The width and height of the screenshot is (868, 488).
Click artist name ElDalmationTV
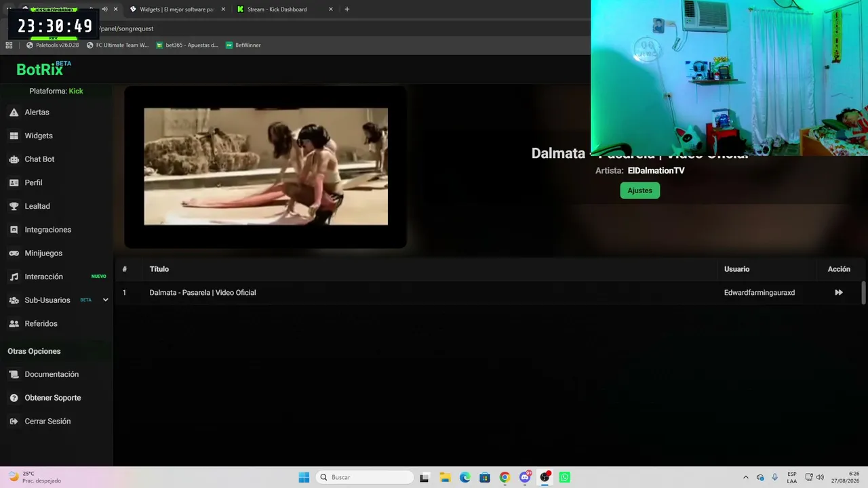coord(656,171)
